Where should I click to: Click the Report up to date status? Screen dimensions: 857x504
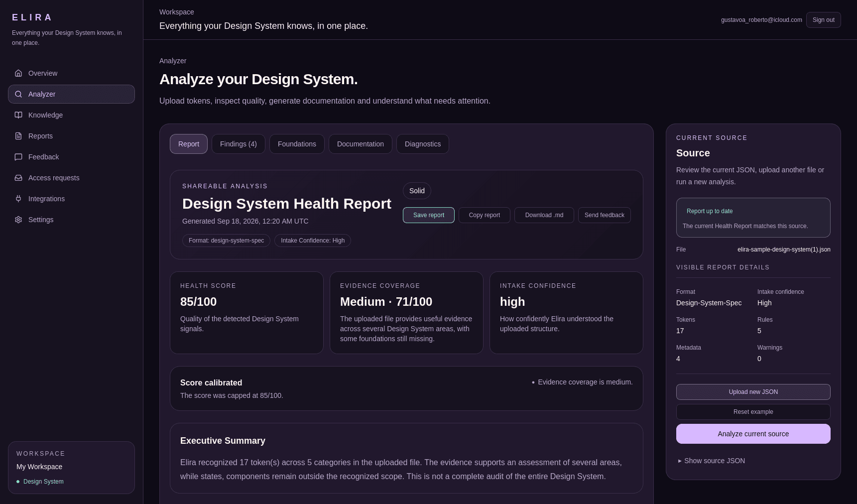click(x=710, y=211)
